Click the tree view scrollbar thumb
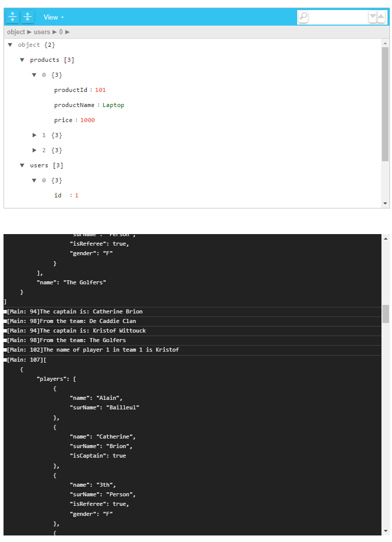The width and height of the screenshot is (392, 542). click(x=385, y=104)
